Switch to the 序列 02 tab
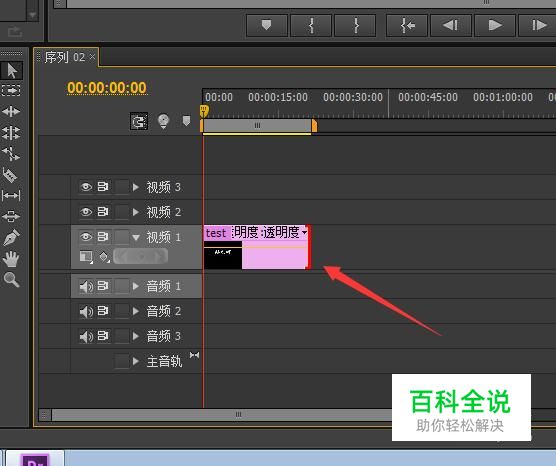Viewport: 556px width, 466px height. coord(65,57)
